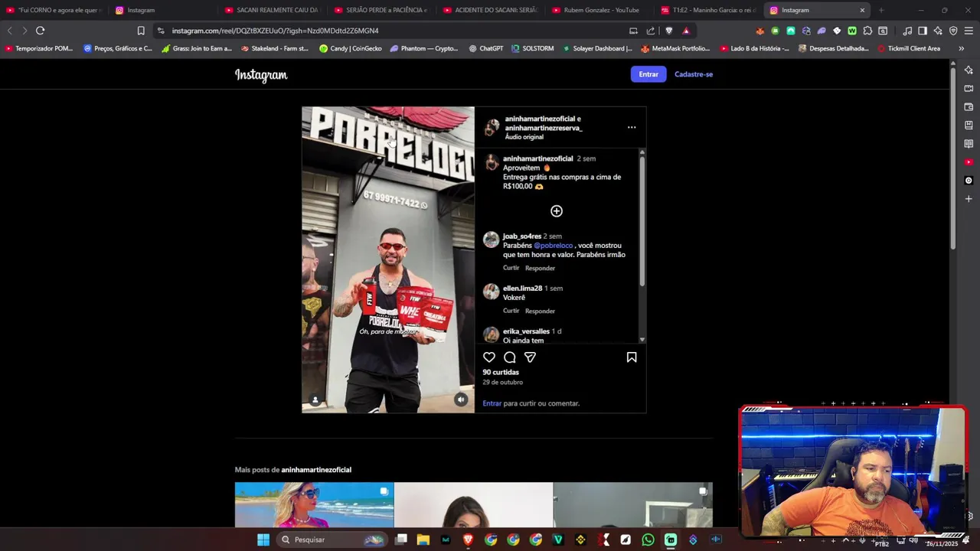The height and width of the screenshot is (551, 980).
Task: Click Curtir under the joab_so4res comment
Action: pyautogui.click(x=511, y=268)
